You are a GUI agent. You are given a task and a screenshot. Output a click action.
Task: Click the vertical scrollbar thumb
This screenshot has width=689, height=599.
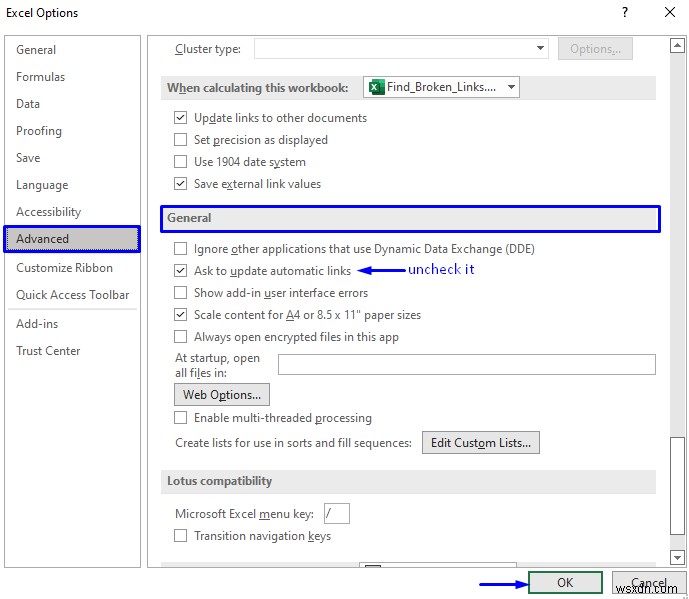point(677,486)
